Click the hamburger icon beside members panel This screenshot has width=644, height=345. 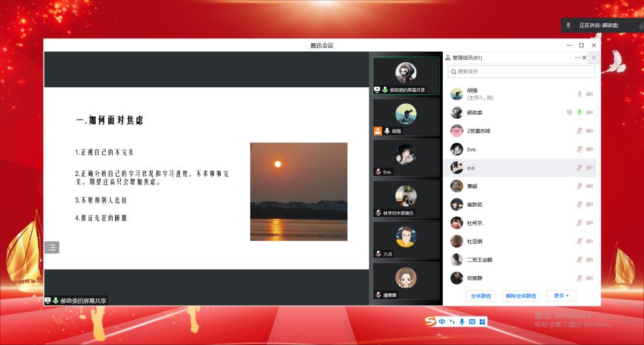pyautogui.click(x=594, y=57)
